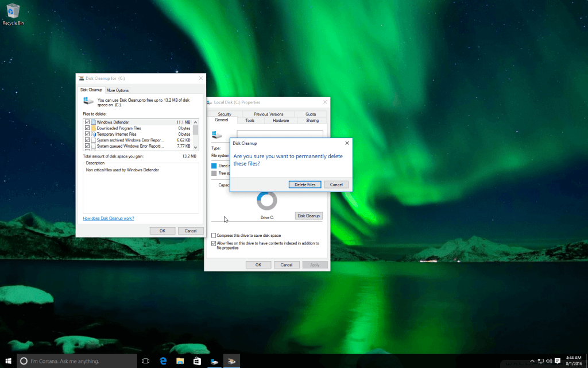Expand hidden icons in the system tray
588x368 pixels.
point(531,361)
